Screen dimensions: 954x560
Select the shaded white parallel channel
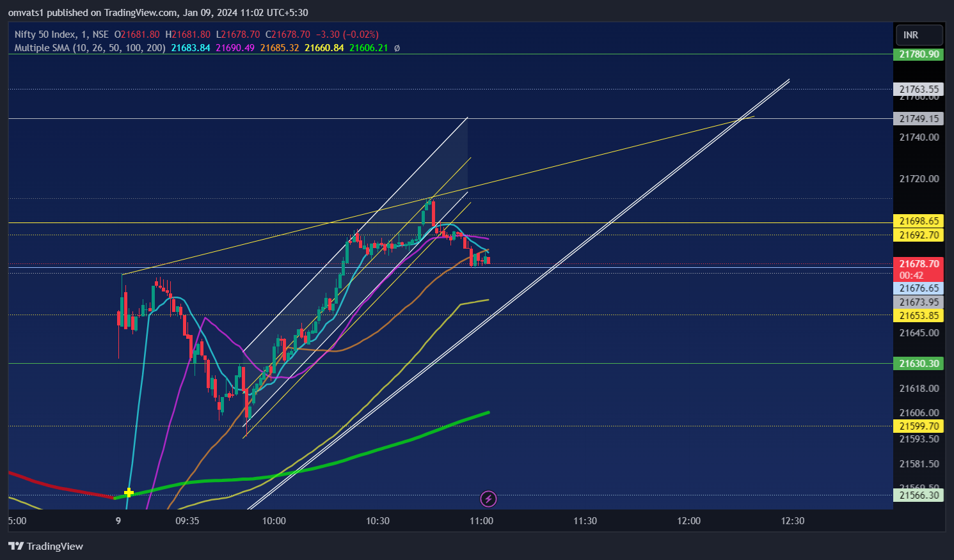pos(356,272)
